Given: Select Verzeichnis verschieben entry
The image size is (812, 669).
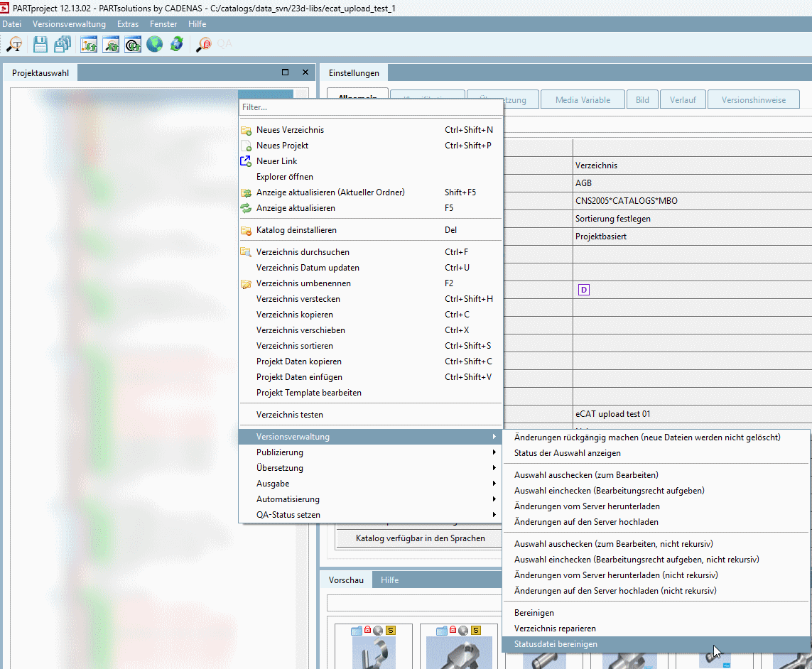Looking at the screenshot, I should click(x=370, y=330).
